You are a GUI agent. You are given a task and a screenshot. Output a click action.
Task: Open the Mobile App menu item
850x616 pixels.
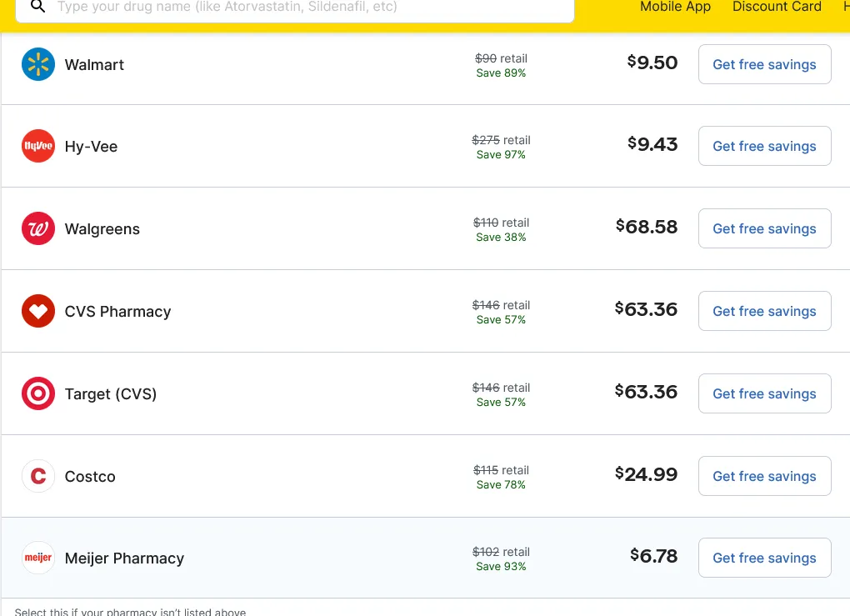point(675,7)
